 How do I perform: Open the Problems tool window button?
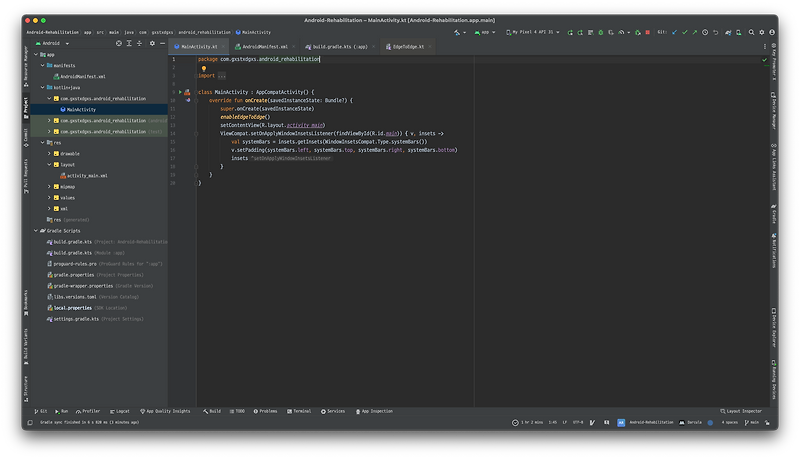point(265,411)
